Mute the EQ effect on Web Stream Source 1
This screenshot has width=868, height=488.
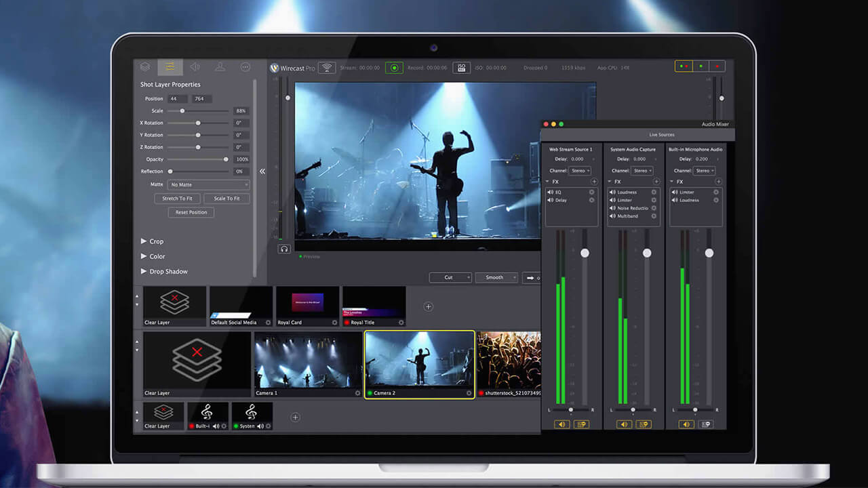point(549,192)
